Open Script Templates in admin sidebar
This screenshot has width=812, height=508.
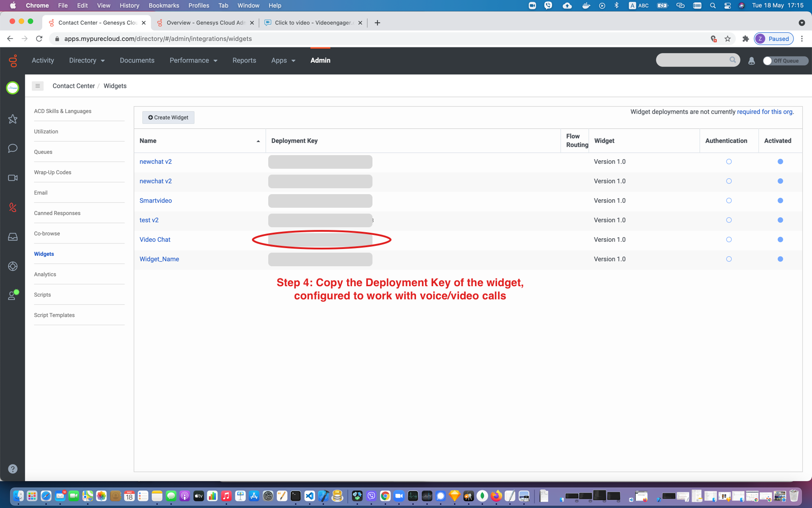coord(54,315)
